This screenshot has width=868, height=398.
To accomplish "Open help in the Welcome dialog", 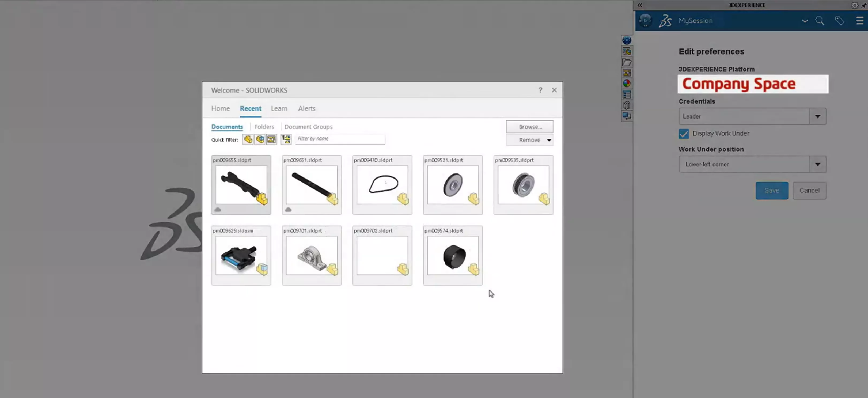I will pos(540,90).
